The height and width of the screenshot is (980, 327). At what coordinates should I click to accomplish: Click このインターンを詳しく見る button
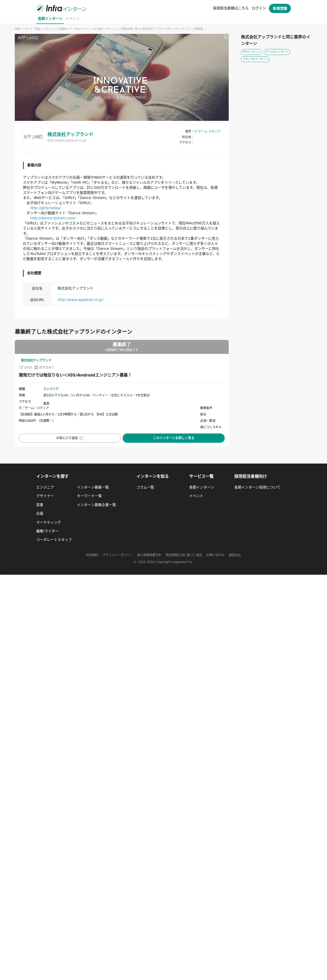pos(174,438)
